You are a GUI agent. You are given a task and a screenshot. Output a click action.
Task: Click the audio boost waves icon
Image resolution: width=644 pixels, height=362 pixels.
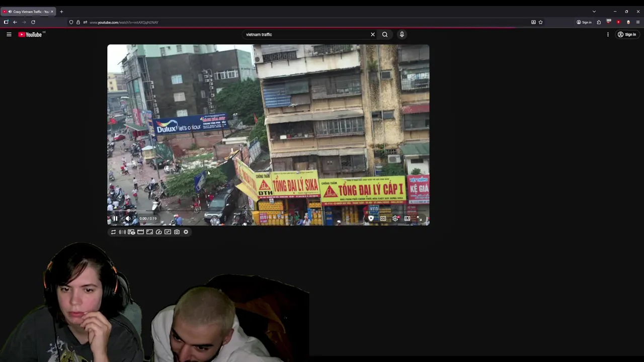click(122, 232)
